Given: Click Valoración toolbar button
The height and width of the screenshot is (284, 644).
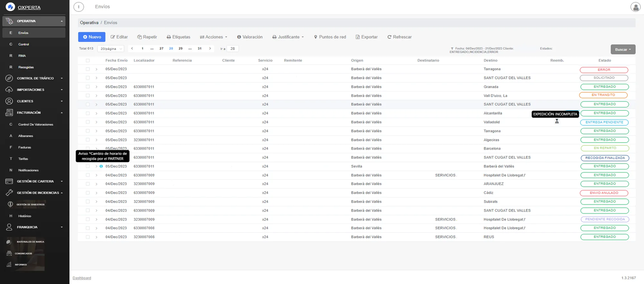Looking at the screenshot, I should tap(250, 37).
